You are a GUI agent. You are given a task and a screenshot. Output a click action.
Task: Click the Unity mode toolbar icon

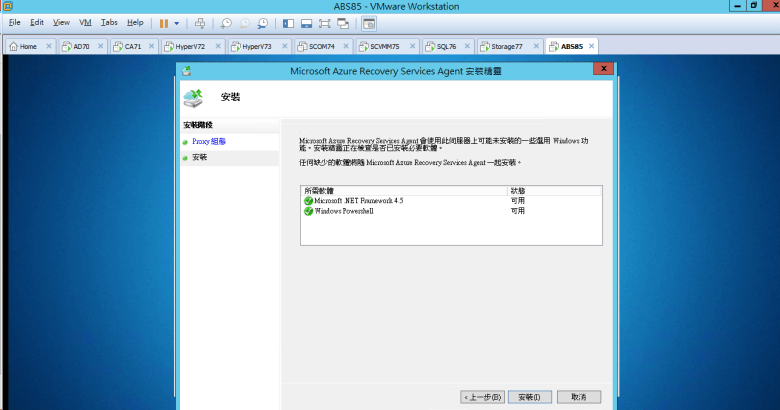point(343,22)
